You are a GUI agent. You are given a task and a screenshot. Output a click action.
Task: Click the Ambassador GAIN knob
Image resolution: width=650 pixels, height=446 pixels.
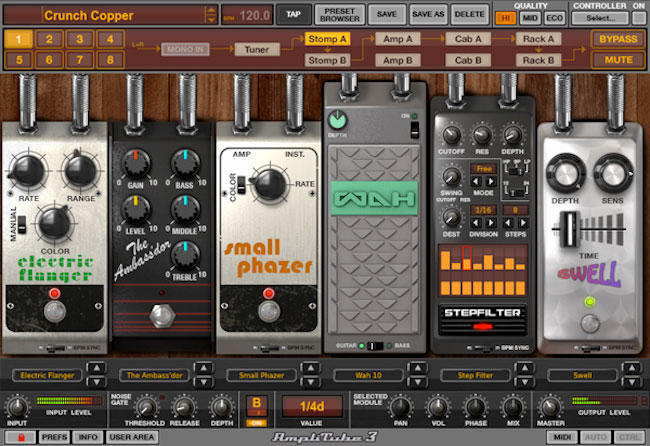point(136,163)
